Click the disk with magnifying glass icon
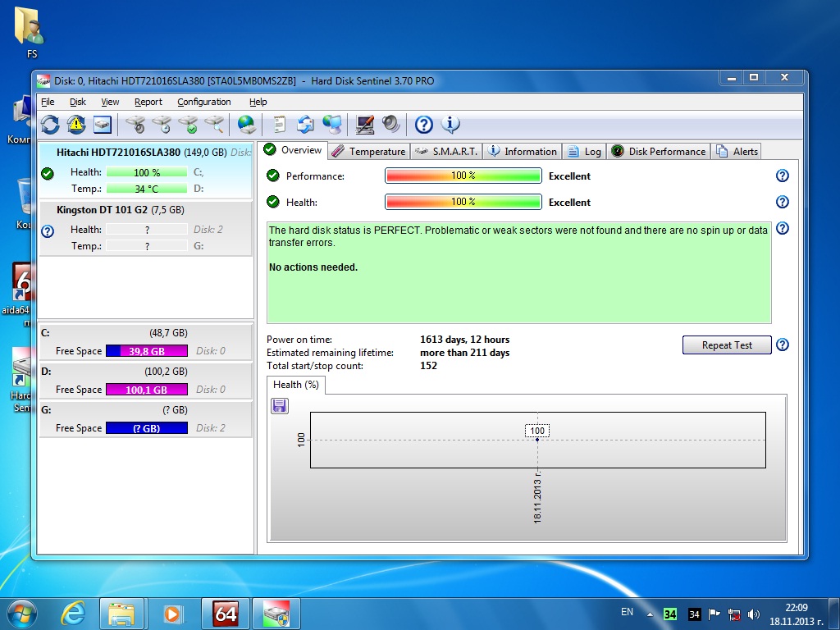Viewport: 840px width, 630px height. click(x=214, y=125)
